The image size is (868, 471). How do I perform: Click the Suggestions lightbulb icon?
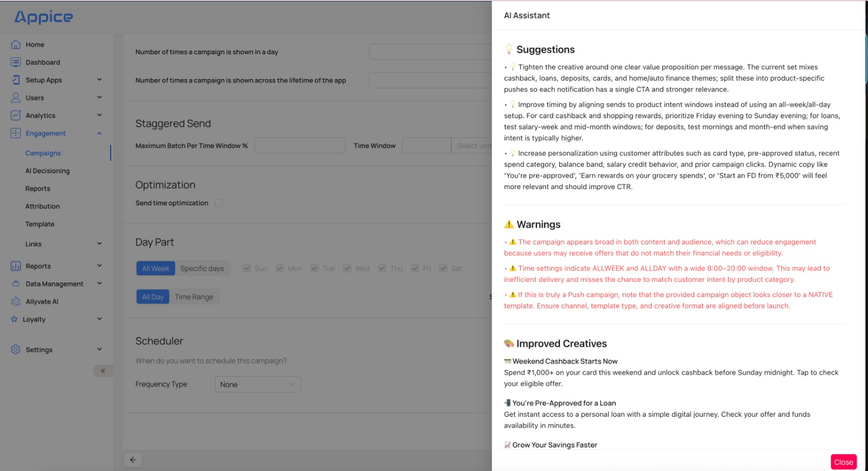(509, 49)
